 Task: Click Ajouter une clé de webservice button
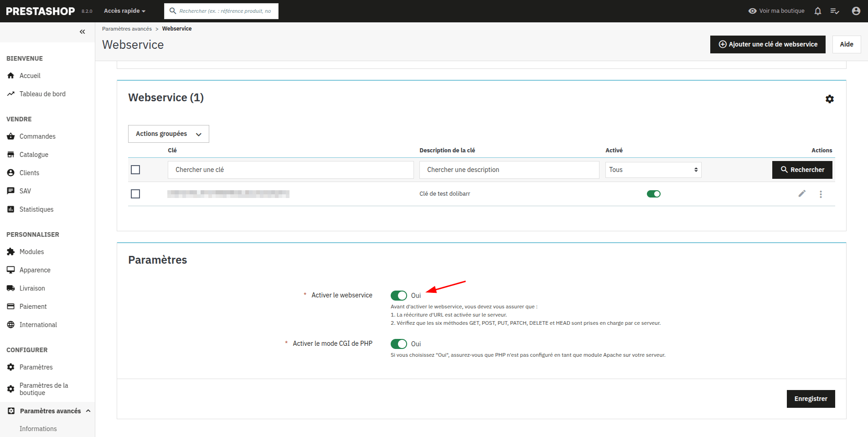(767, 44)
